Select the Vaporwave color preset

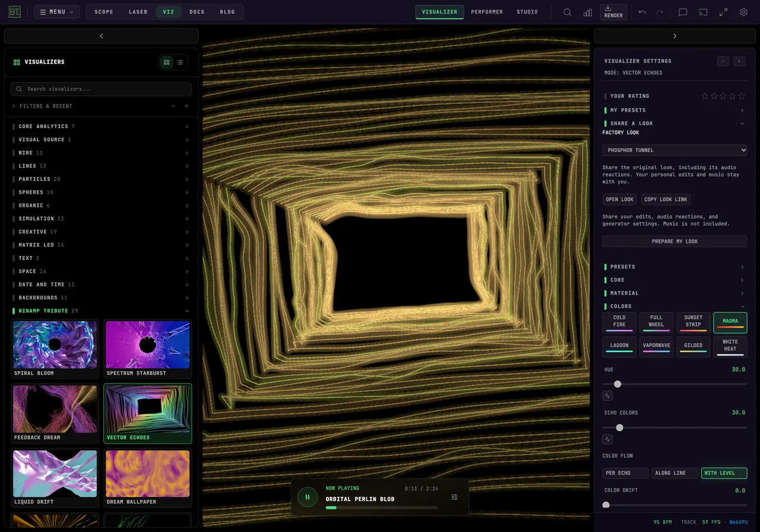656,347
